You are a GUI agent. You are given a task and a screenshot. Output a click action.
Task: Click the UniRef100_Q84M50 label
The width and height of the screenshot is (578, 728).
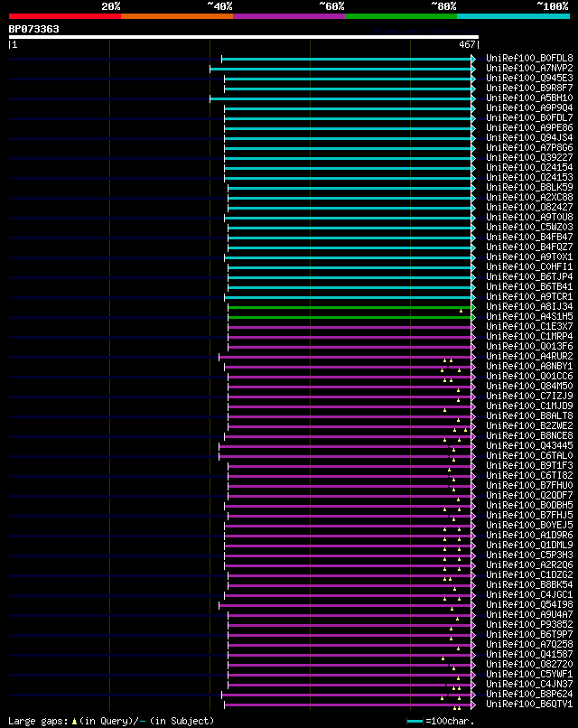point(529,386)
